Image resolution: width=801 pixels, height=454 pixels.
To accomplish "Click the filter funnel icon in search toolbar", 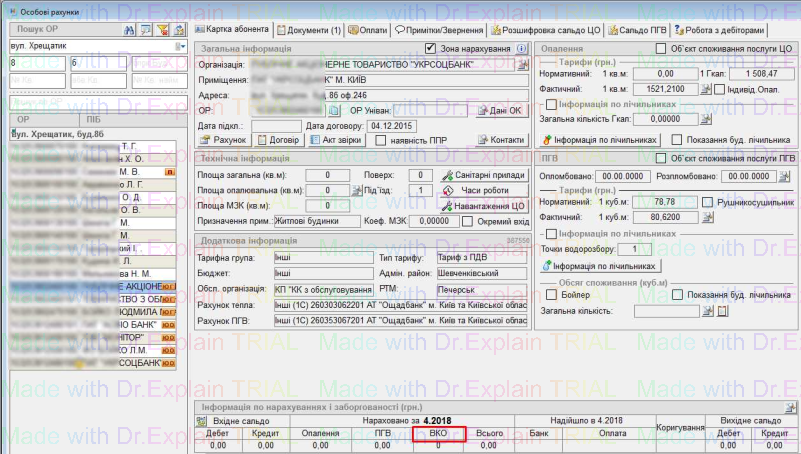I will (164, 31).
